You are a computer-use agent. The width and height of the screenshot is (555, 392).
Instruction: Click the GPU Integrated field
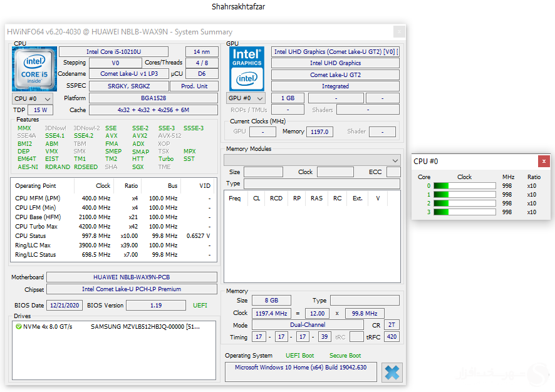(335, 86)
